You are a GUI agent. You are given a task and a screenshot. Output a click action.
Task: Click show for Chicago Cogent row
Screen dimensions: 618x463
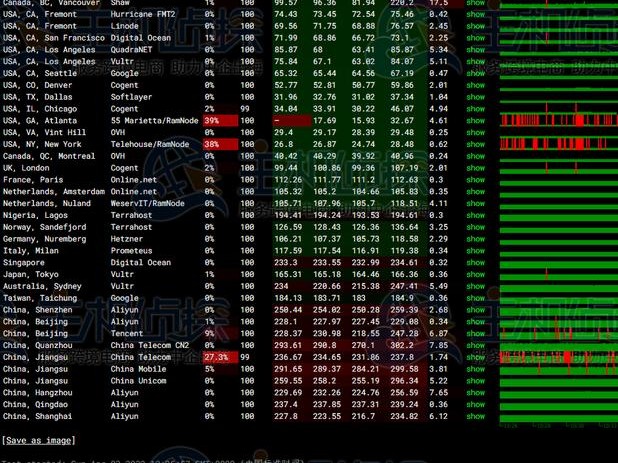[x=476, y=109]
